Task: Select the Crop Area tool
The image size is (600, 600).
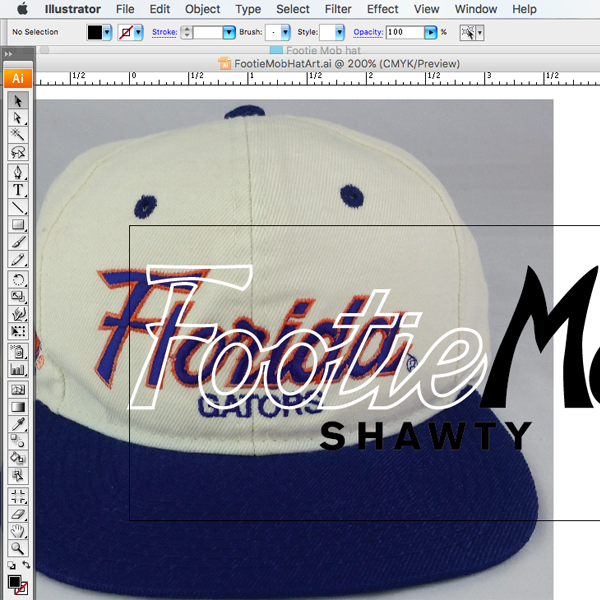Action: (18, 496)
